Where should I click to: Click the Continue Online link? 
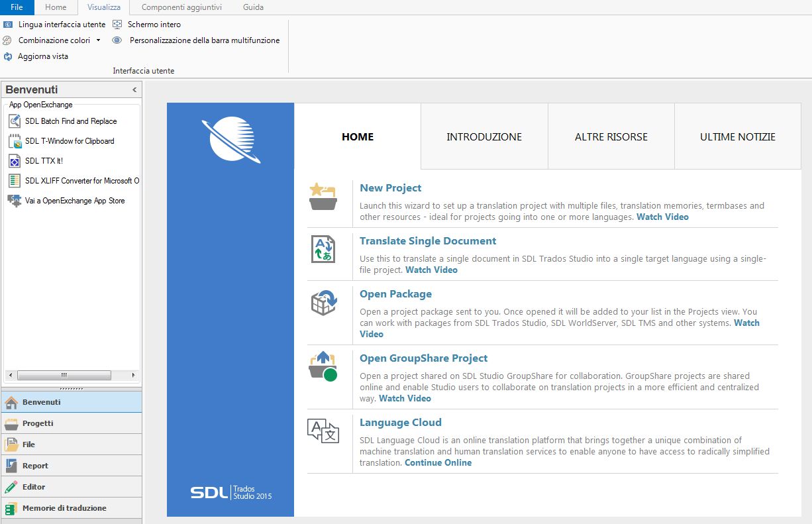(x=438, y=463)
